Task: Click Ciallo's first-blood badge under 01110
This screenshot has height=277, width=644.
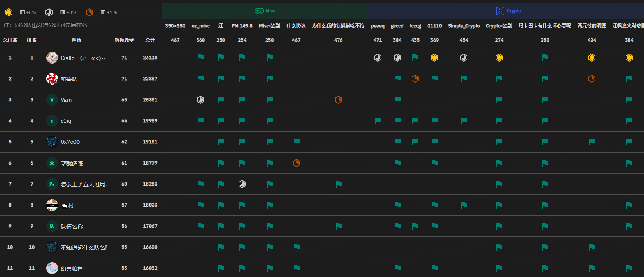Action: coord(434,58)
